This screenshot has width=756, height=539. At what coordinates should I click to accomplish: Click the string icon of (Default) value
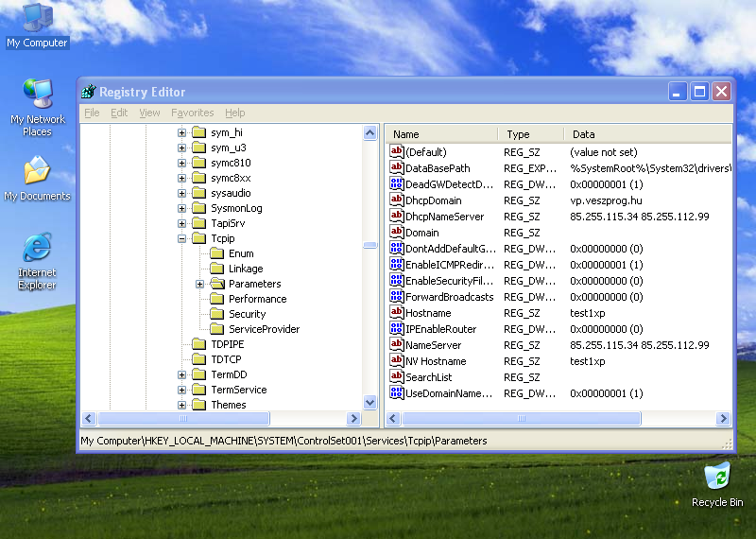[x=396, y=151]
